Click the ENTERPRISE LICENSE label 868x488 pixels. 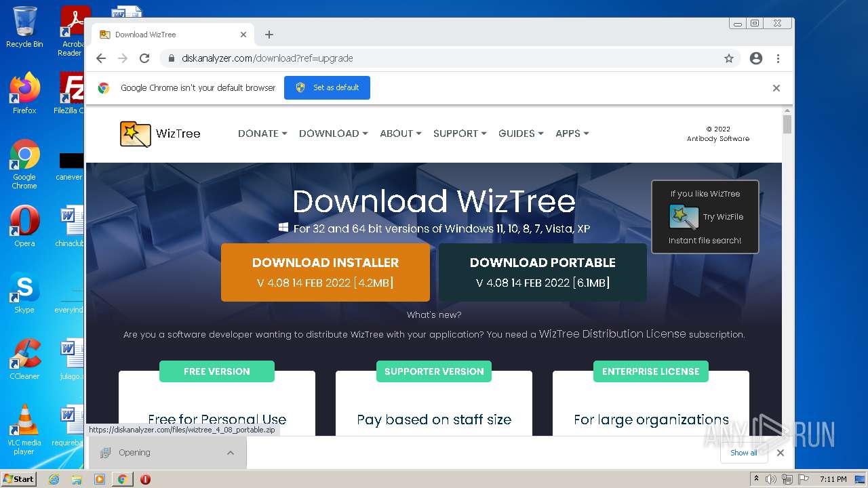pyautogui.click(x=651, y=371)
